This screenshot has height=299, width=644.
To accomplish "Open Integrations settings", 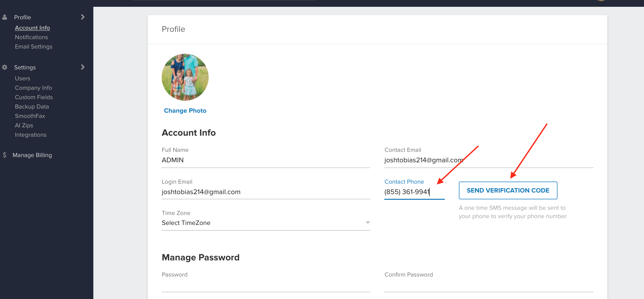I will pos(31,135).
